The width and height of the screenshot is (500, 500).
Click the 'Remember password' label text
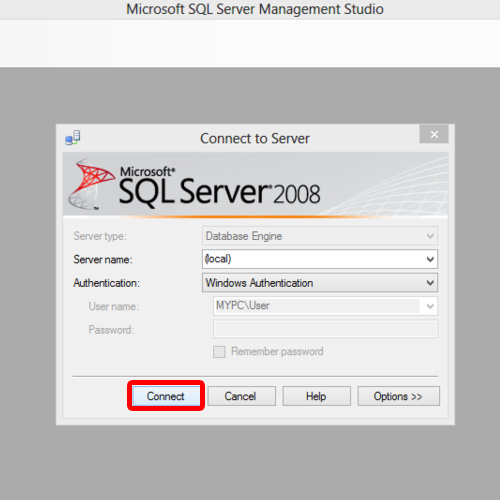[x=277, y=351]
